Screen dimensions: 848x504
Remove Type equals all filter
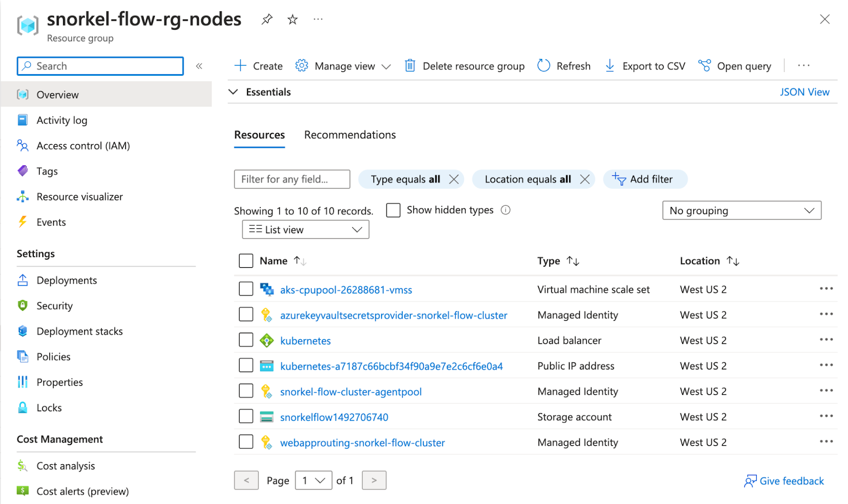tap(454, 179)
